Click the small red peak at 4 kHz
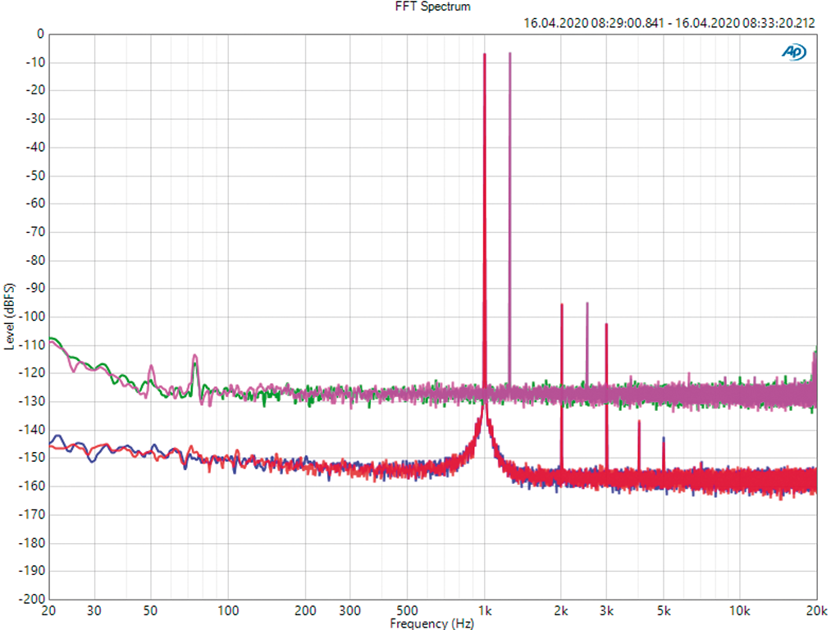The image size is (840, 630). point(639,422)
